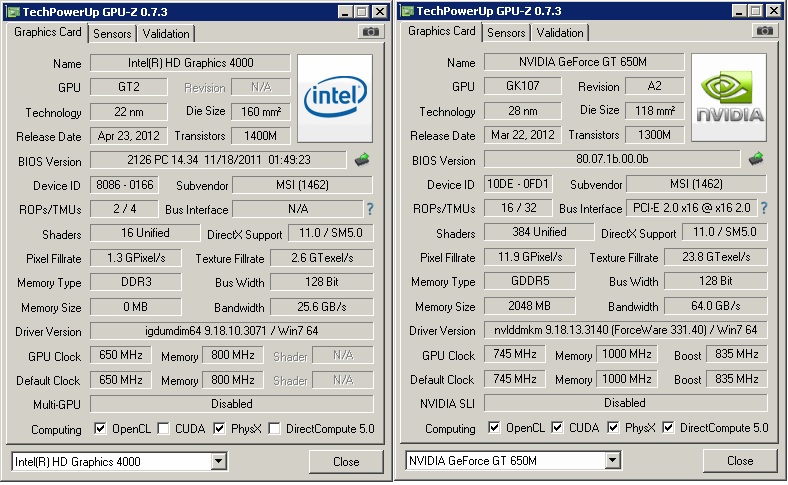Click the BIOS save chip icon in Intel window
The height and width of the screenshot is (485, 788).
[x=362, y=160]
